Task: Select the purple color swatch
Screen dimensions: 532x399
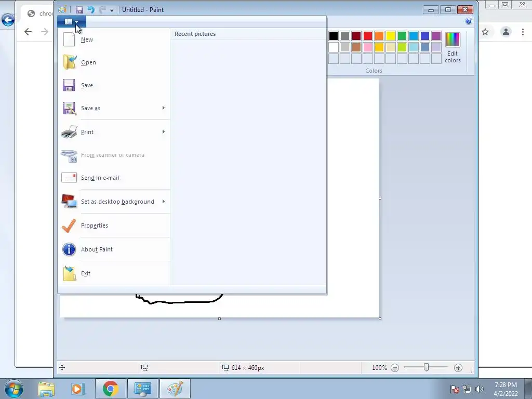Action: (436, 36)
